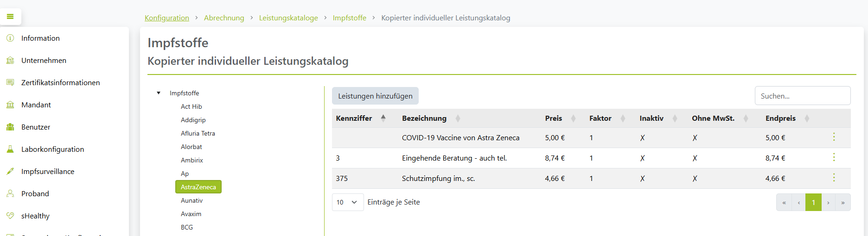868x236 pixels.
Task: Sort table by Kennziffer column
Action: tap(383, 118)
